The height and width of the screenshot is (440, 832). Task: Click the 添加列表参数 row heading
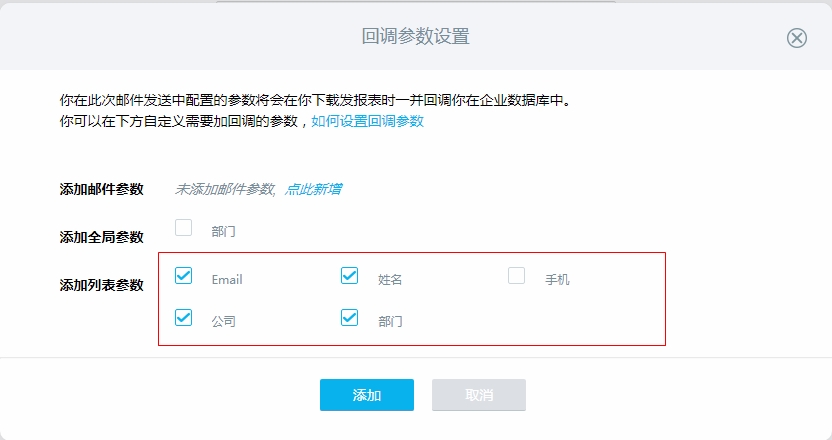pyautogui.click(x=101, y=286)
